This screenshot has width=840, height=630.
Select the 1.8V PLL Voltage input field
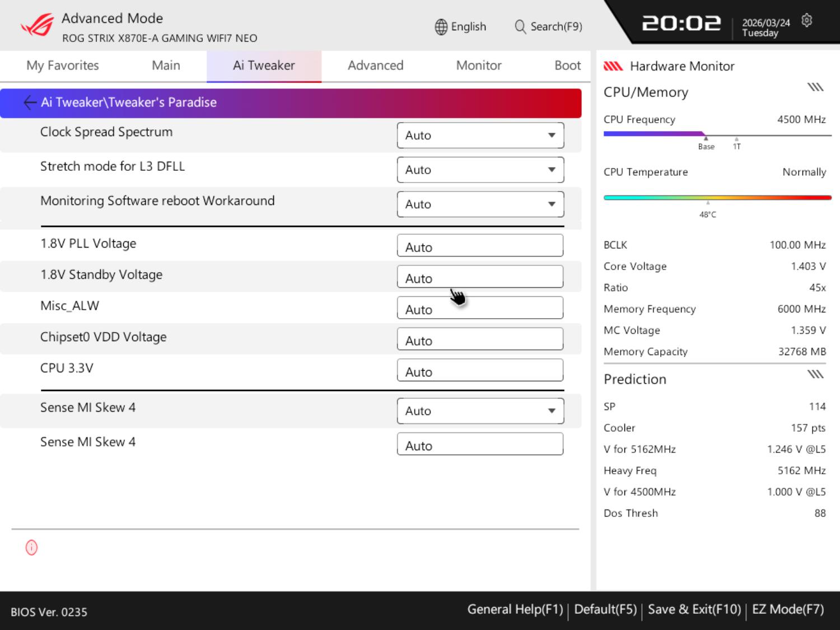pos(480,246)
